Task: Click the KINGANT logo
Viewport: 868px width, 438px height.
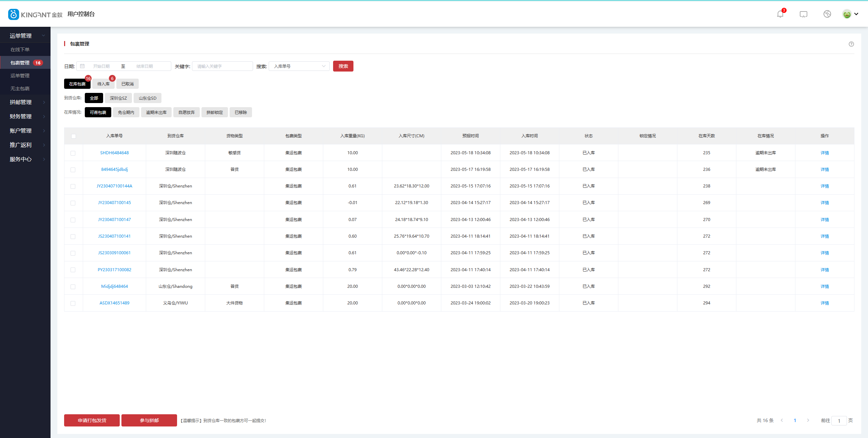Action: click(35, 14)
